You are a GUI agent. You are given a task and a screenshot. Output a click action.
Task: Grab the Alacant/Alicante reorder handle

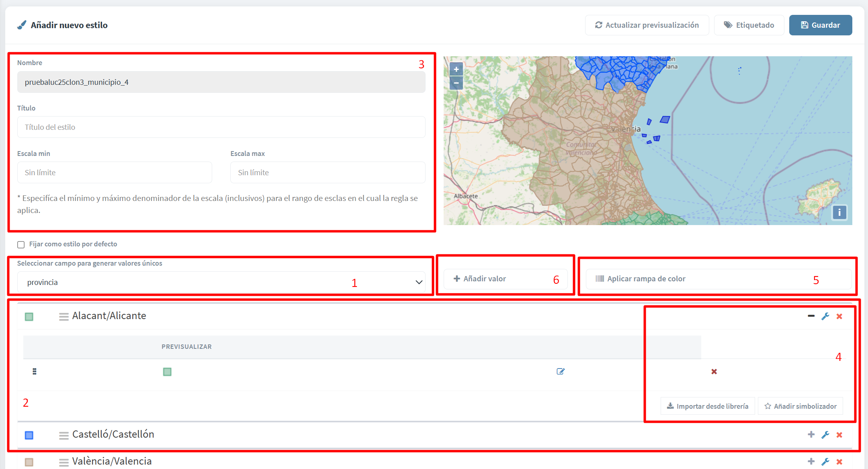click(x=63, y=317)
